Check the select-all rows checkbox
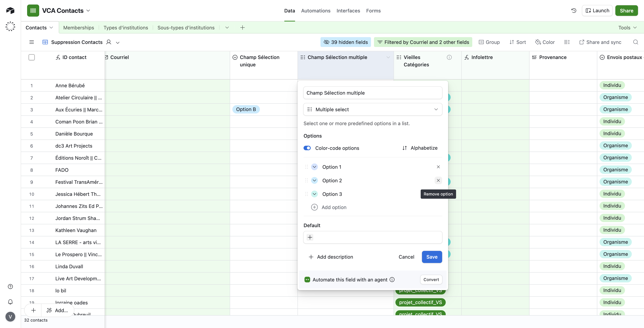 click(31, 57)
